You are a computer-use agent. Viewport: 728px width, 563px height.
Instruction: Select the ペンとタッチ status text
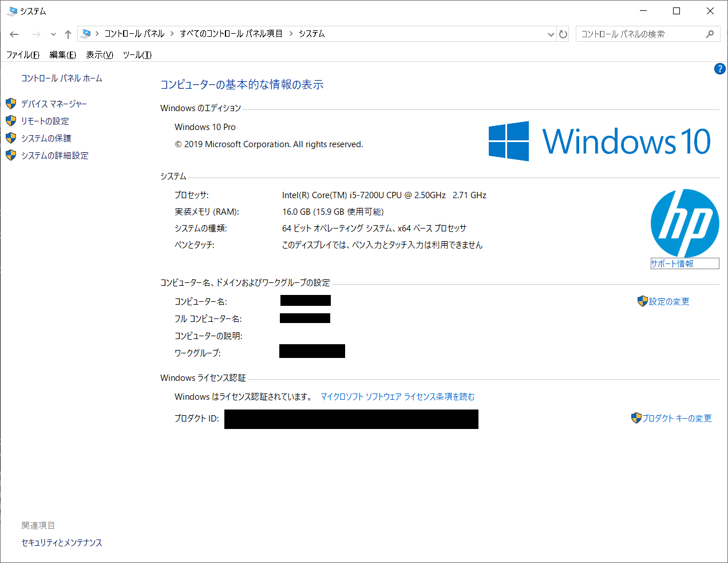click(382, 245)
